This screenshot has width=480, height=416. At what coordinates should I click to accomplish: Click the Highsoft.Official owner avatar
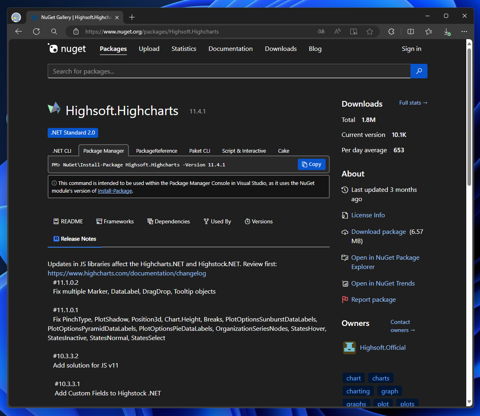click(349, 347)
